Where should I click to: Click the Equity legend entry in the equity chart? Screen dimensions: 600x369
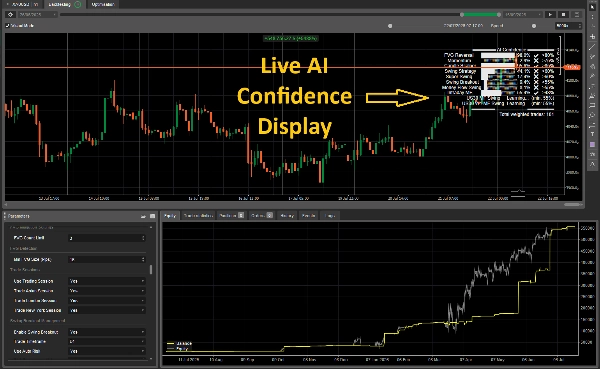coord(178,348)
